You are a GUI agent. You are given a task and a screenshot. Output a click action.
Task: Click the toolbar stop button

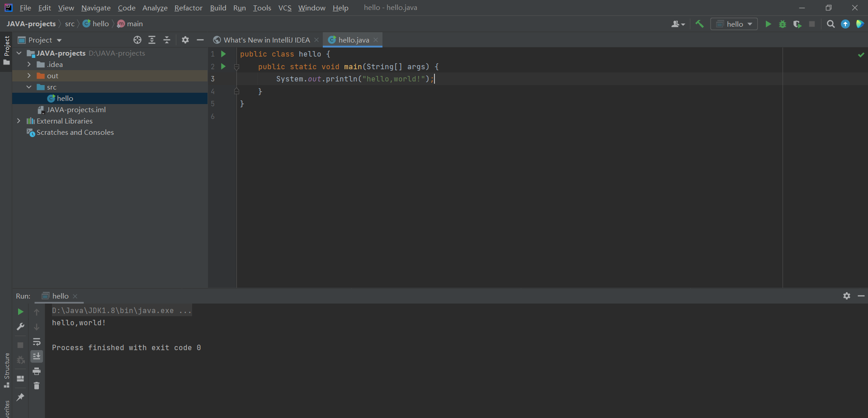[x=812, y=24]
